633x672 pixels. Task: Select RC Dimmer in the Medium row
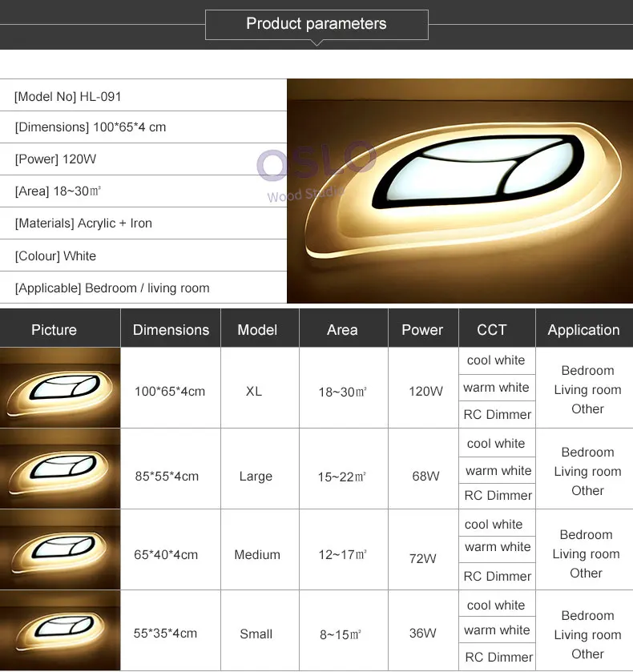tap(497, 577)
